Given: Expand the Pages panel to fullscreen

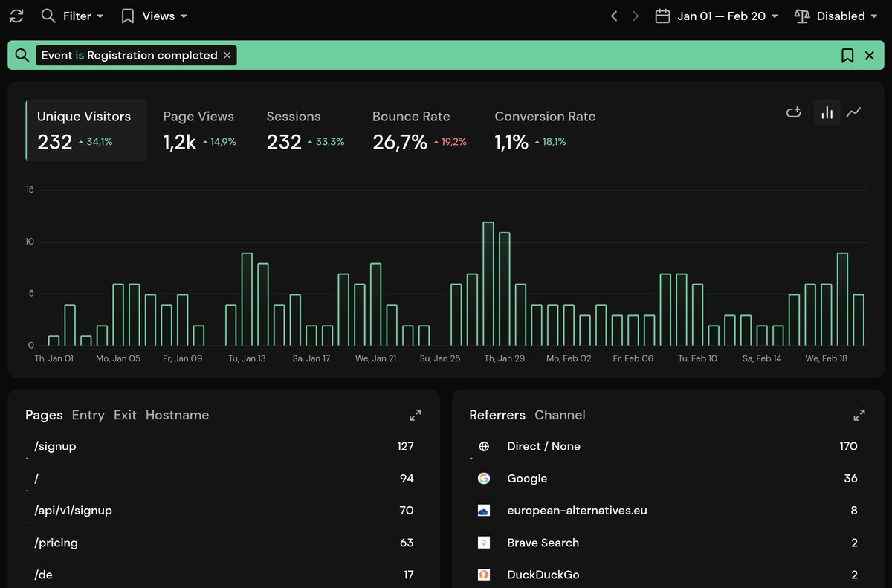Looking at the screenshot, I should (x=415, y=415).
